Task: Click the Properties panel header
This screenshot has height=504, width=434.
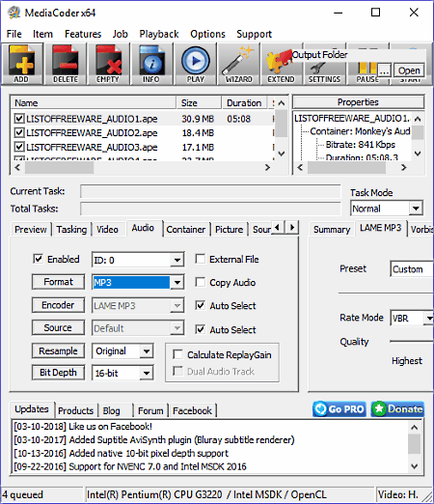Action: coord(358,102)
